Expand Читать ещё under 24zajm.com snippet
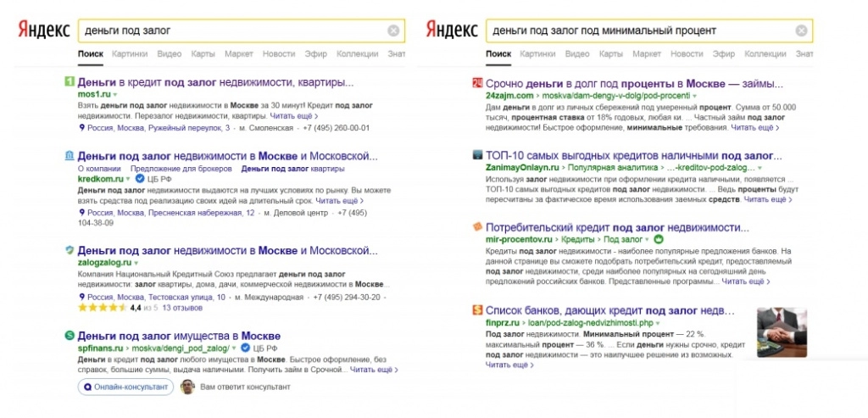 click(x=755, y=127)
